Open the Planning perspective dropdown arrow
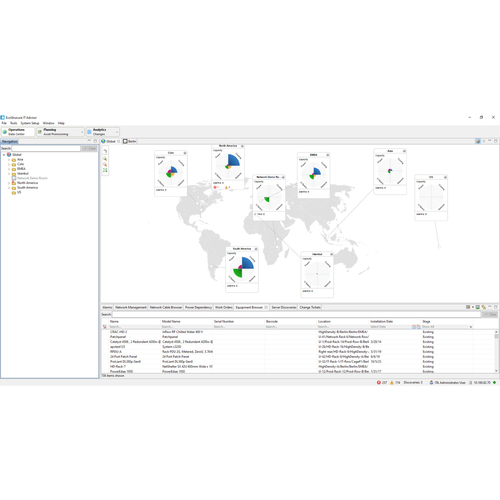500x500 pixels. coord(82,132)
